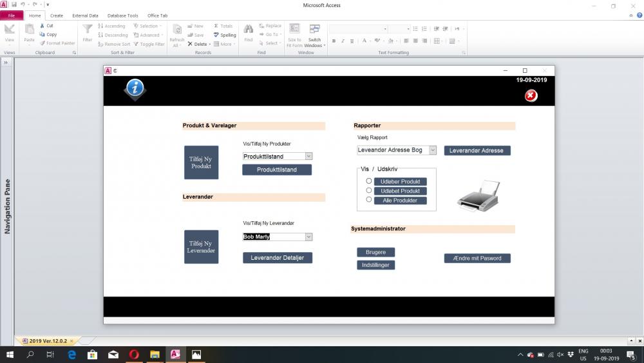This screenshot has width=644, height=363.
Task: Click the red close X icon on form
Action: click(x=531, y=95)
